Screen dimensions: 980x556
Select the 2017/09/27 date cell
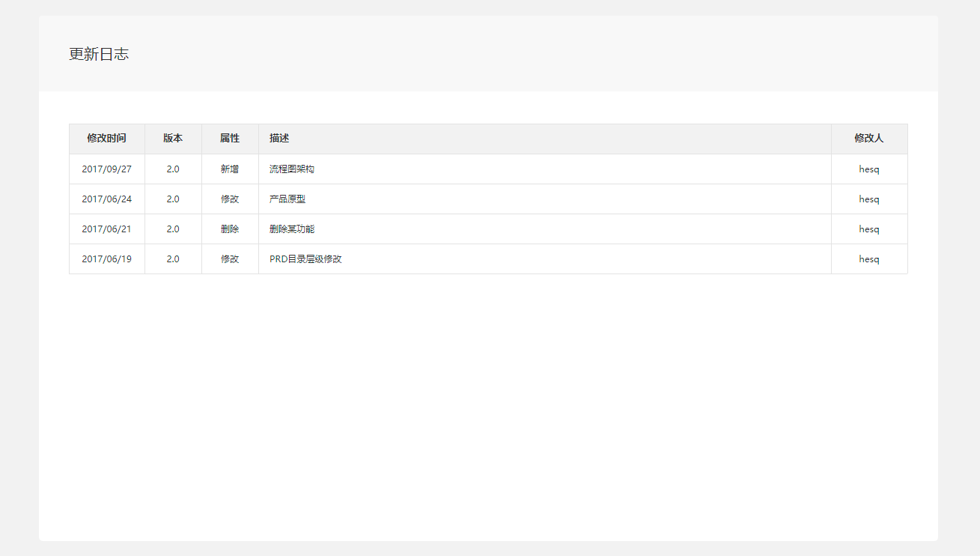coord(106,169)
